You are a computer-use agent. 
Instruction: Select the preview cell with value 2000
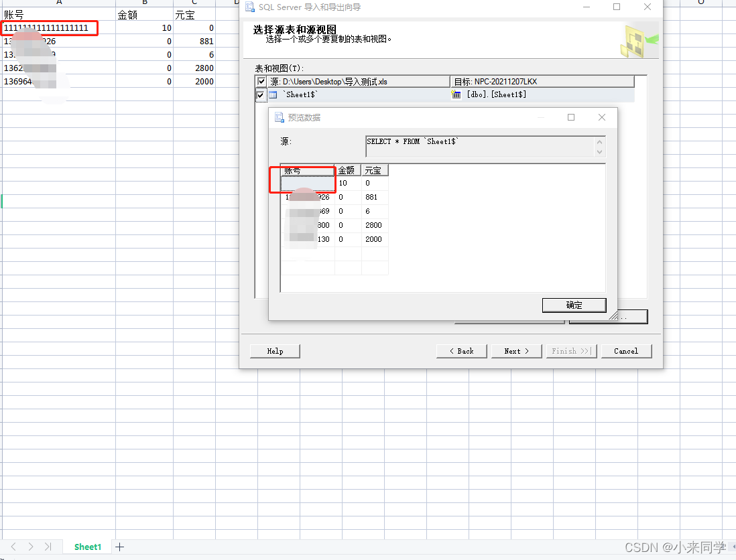pos(375,240)
